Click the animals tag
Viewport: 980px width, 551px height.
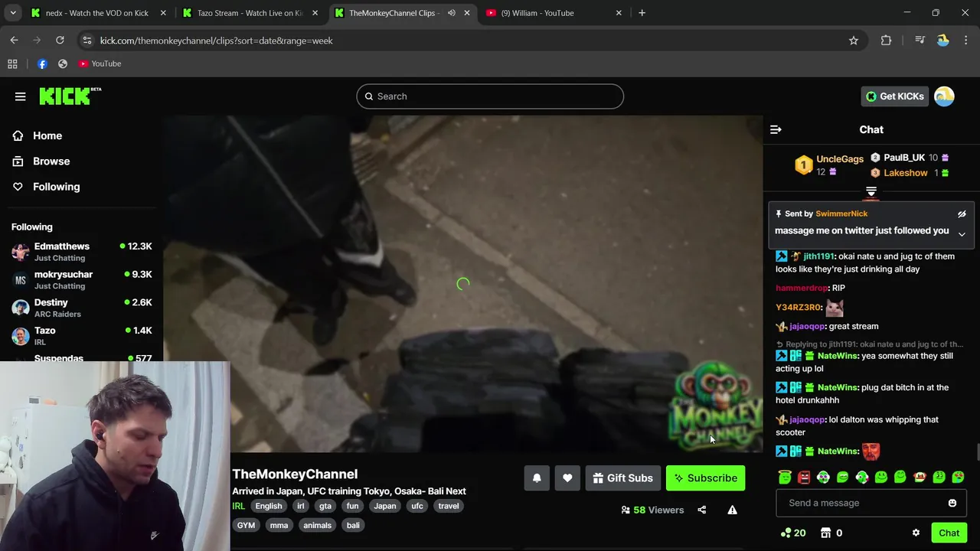coord(317,526)
